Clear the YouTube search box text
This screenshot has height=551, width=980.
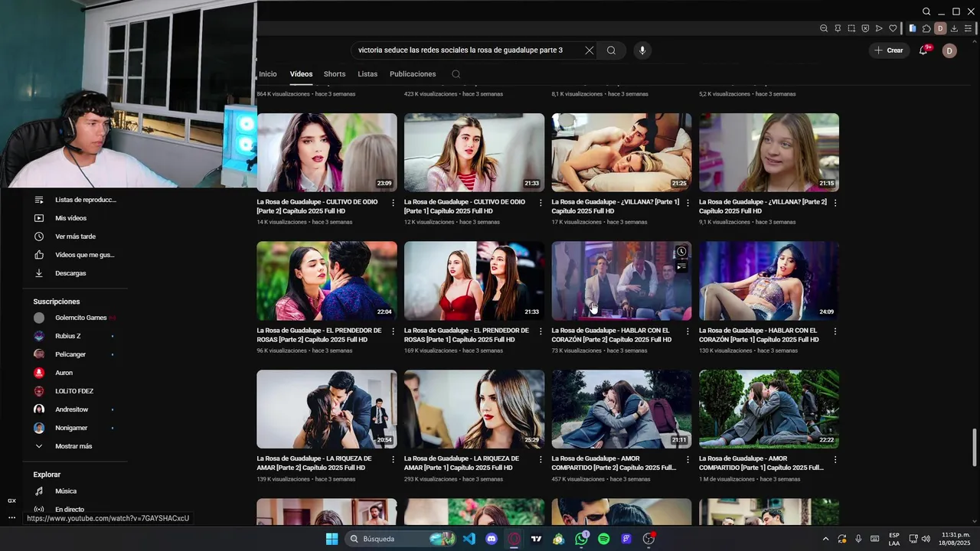[x=589, y=51]
